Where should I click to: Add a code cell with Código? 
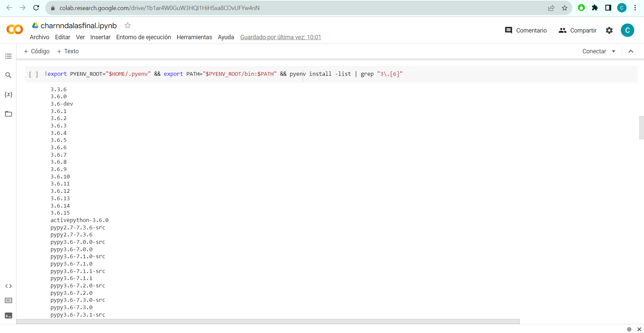click(37, 51)
